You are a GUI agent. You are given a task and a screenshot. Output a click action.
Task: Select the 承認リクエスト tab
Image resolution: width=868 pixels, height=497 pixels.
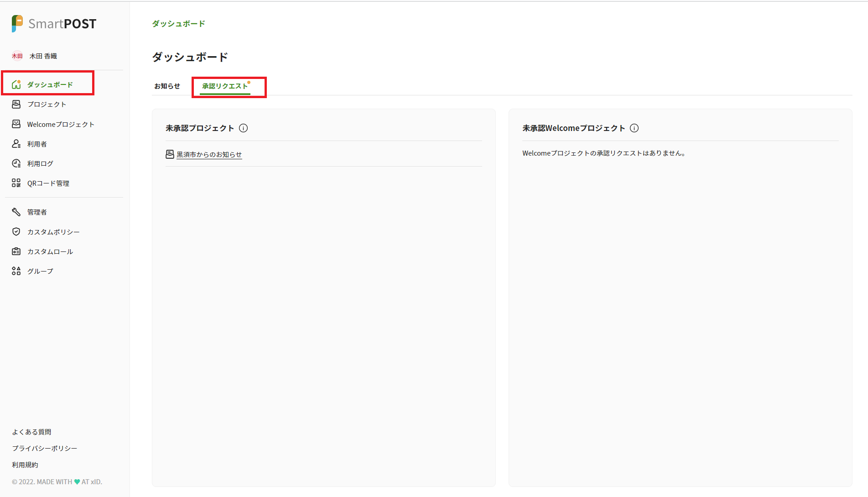[225, 86]
